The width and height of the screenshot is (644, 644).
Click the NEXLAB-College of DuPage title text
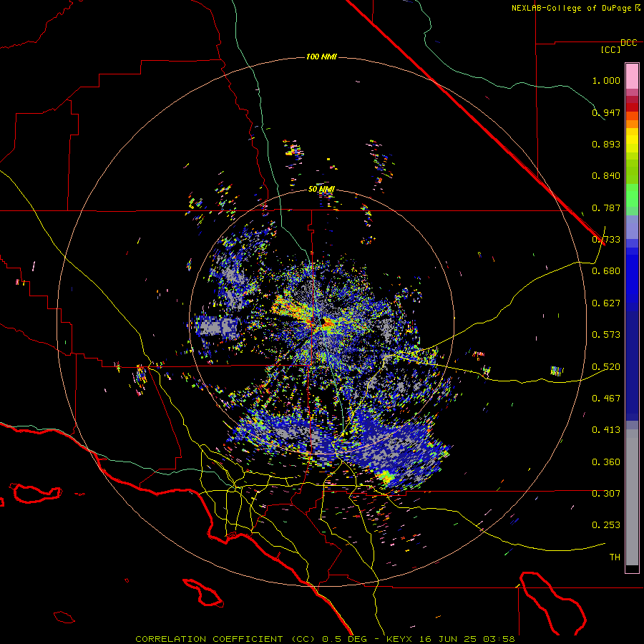tap(572, 8)
